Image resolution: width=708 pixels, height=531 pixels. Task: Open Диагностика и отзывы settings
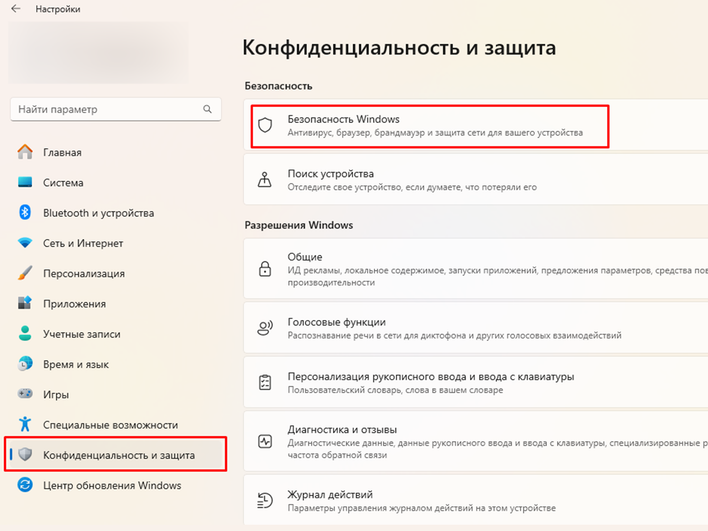[476, 441]
